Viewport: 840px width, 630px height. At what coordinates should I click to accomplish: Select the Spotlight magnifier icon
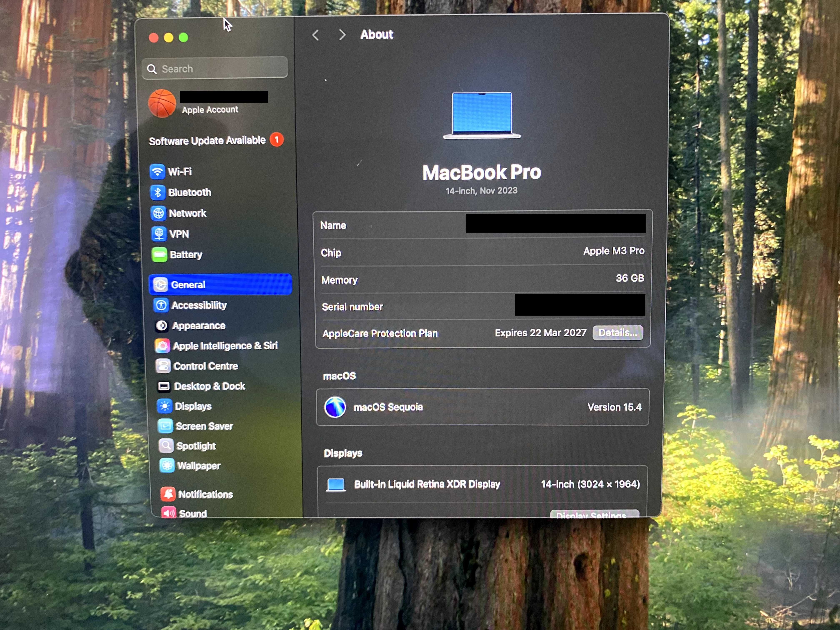click(166, 446)
